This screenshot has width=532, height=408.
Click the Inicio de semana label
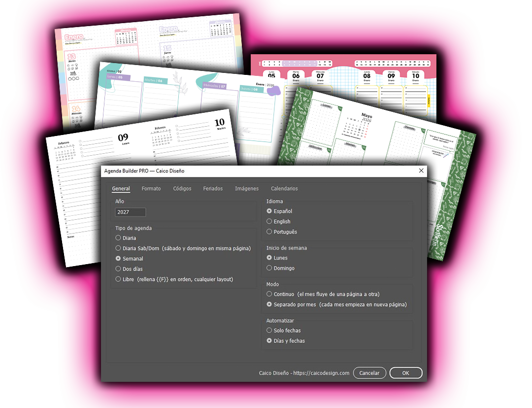click(x=286, y=248)
